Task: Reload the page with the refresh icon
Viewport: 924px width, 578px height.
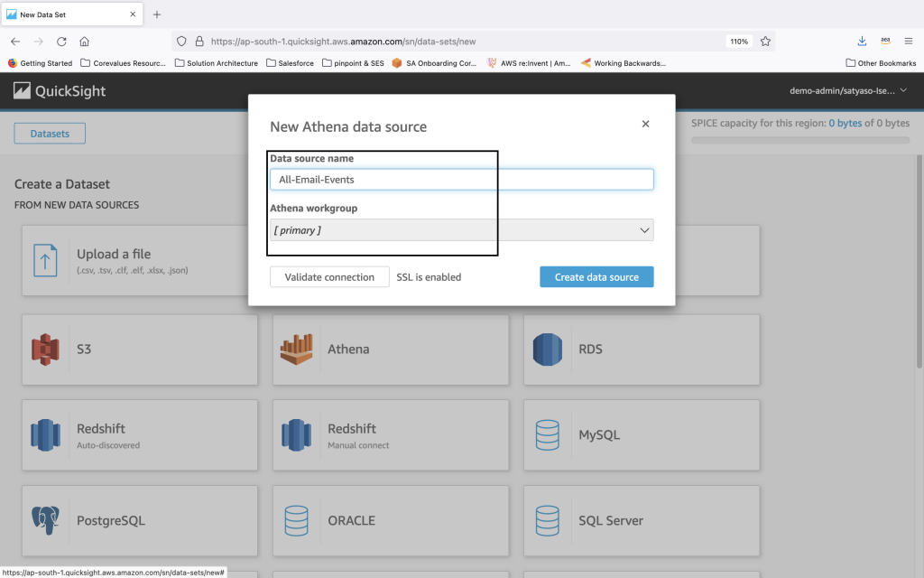Action: coord(61,42)
